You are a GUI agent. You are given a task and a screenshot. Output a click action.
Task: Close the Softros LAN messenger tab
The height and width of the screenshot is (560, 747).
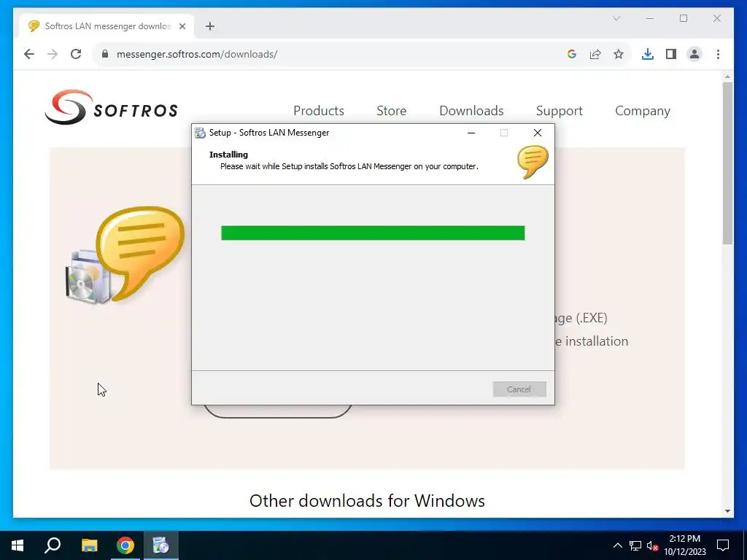click(x=182, y=26)
